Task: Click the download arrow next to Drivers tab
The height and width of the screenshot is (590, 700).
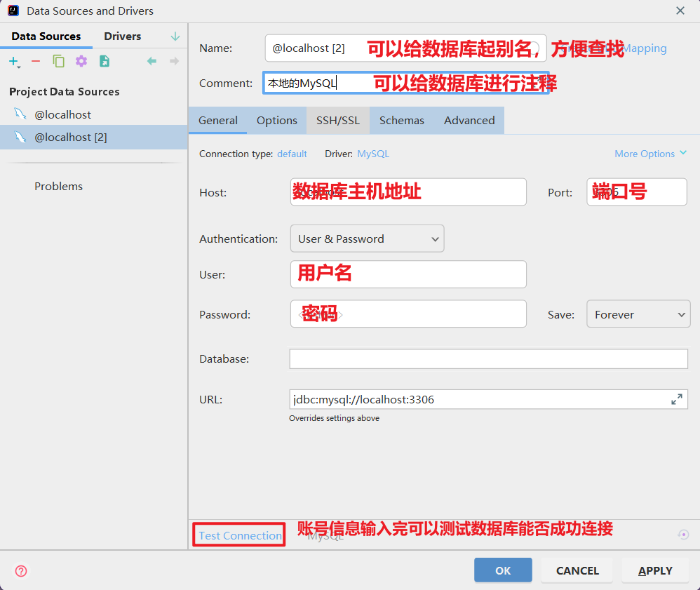Action: tap(175, 36)
